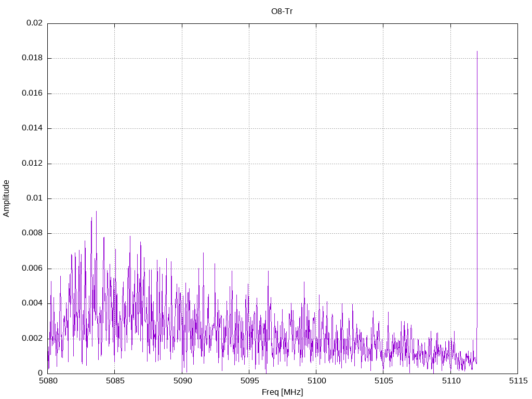Click the 5100 x-axis tick label
Image resolution: width=532 pixels, height=399 pixels.
click(316, 381)
